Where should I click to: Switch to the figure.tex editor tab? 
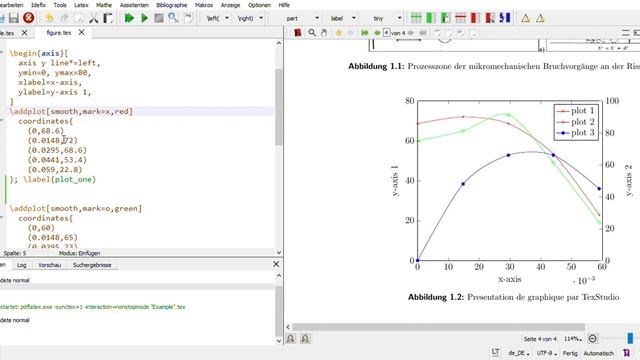[59, 33]
